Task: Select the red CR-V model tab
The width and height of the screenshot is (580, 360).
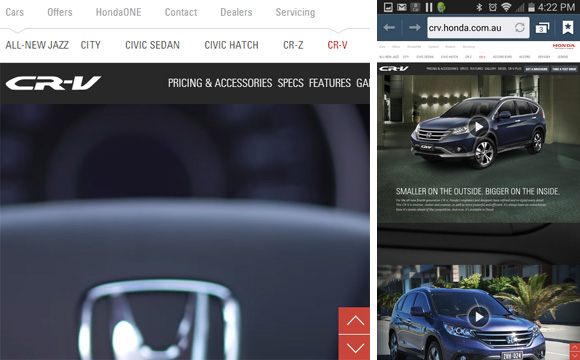Action: 337,45
